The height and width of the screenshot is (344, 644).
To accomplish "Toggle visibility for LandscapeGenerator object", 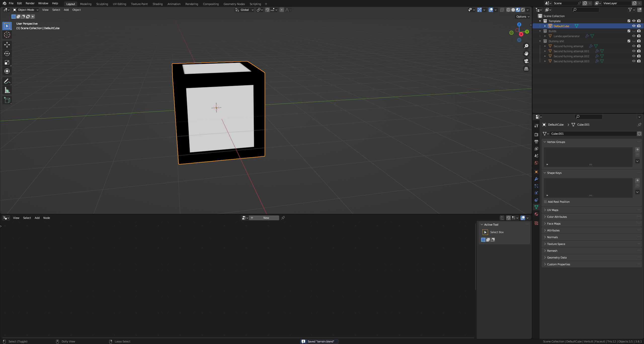I will 633,36.
